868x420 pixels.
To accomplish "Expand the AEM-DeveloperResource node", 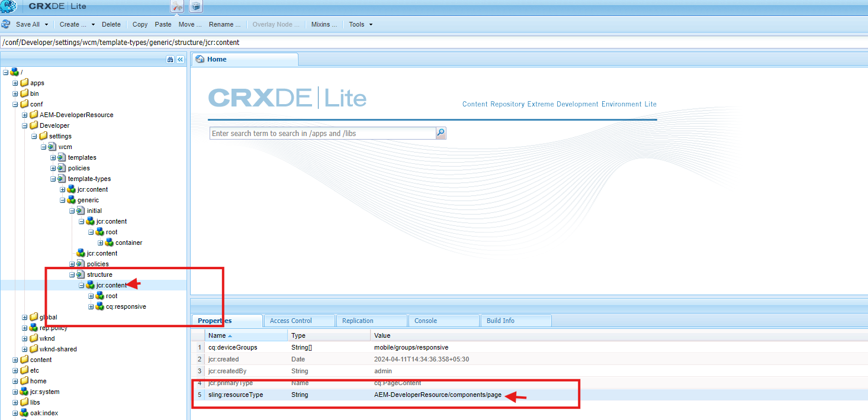I will coord(25,115).
